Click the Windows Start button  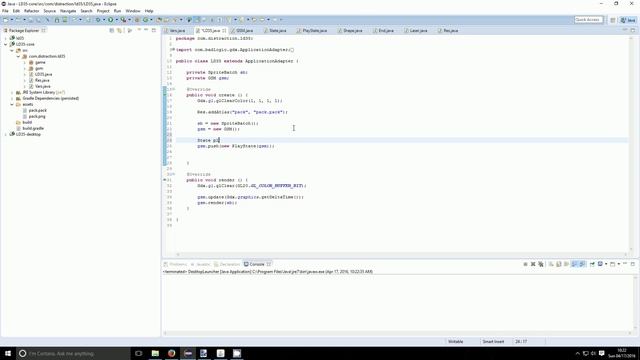click(x=8, y=353)
